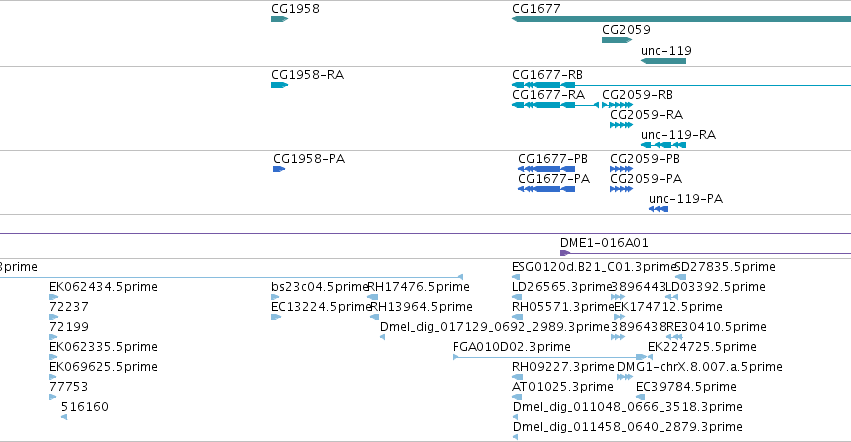Click the CG1677-RB transcript label
The width and height of the screenshot is (851, 442).
point(548,74)
